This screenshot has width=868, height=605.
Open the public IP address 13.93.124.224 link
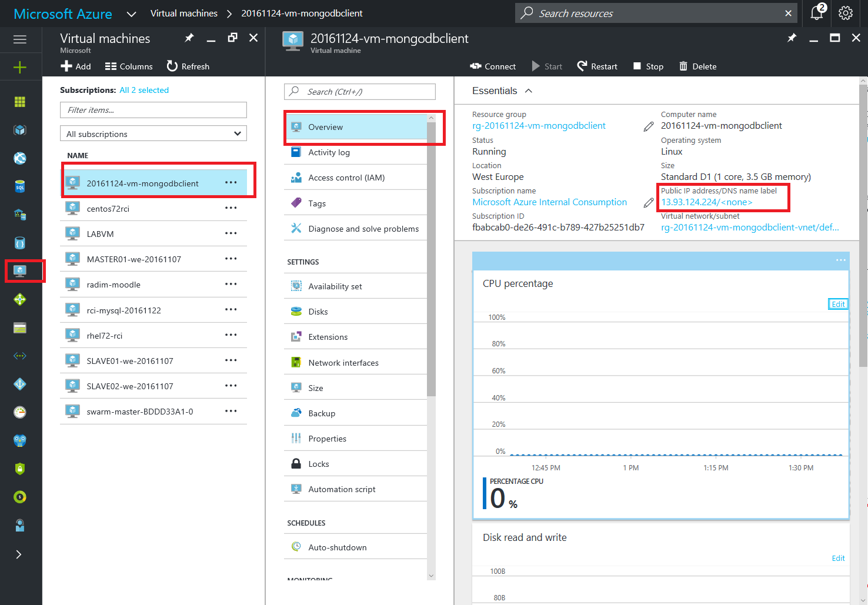[706, 202]
